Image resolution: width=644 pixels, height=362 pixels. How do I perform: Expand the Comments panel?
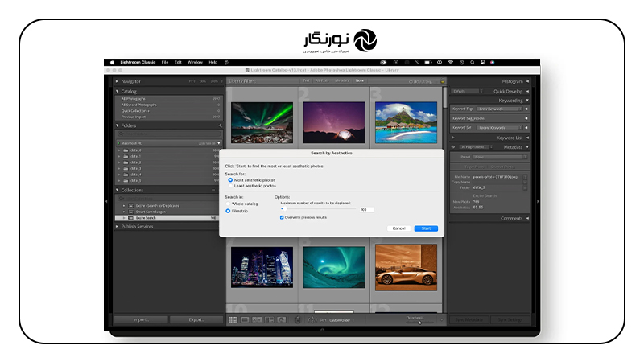point(527,218)
